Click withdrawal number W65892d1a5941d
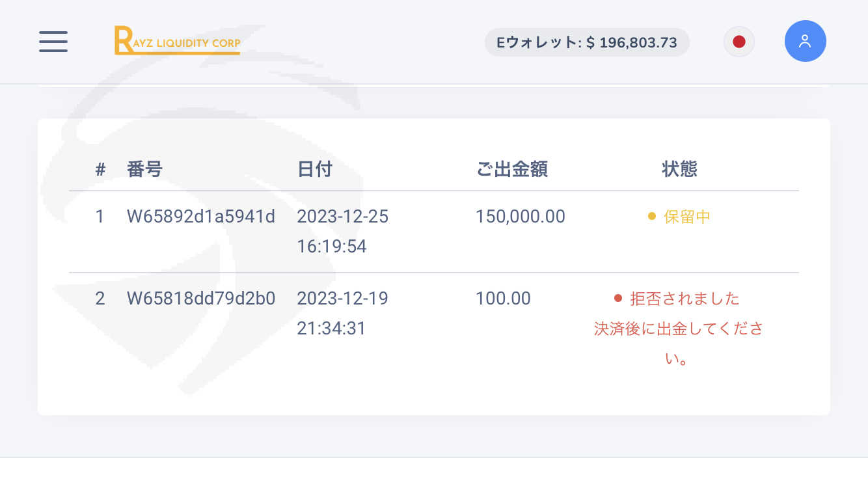Screen dimensions: 868x488 (201, 217)
